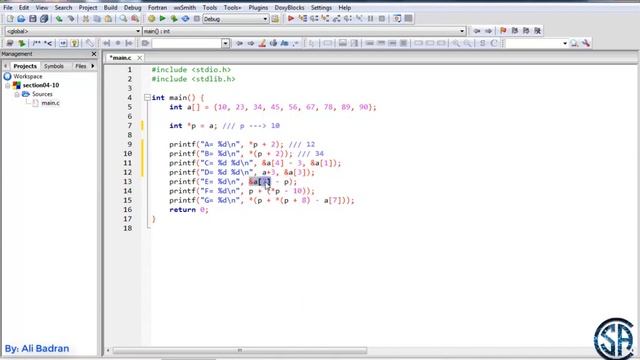This screenshot has height=360, width=640.
Task: Toggle a bookmark with the flag icon
Action: click(503, 31)
